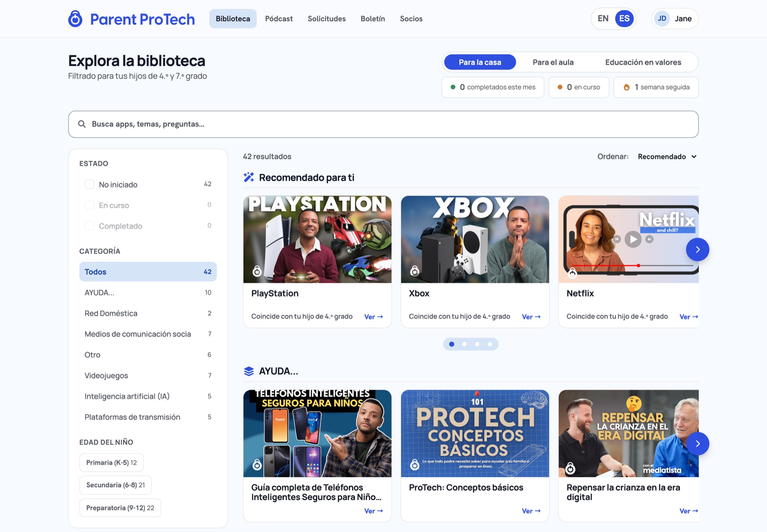Advance the Recomendado carousel with arrow

[697, 249]
